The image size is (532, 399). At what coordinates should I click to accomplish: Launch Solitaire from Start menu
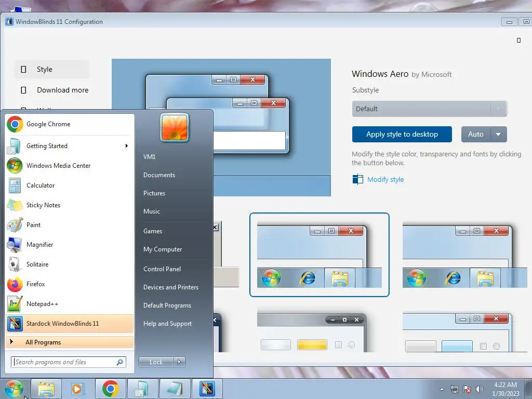70,264
